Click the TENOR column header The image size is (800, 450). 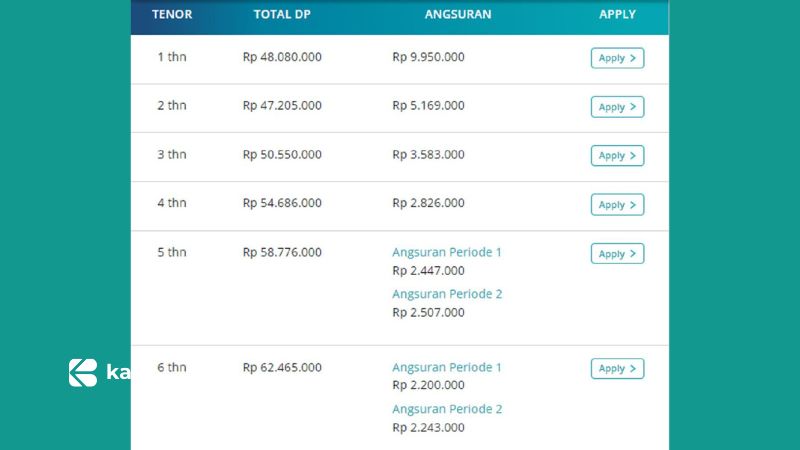[172, 15]
